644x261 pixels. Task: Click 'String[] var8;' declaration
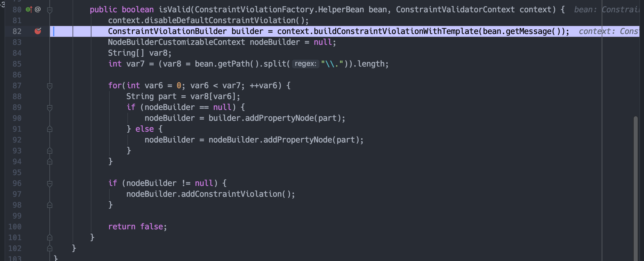(x=140, y=53)
